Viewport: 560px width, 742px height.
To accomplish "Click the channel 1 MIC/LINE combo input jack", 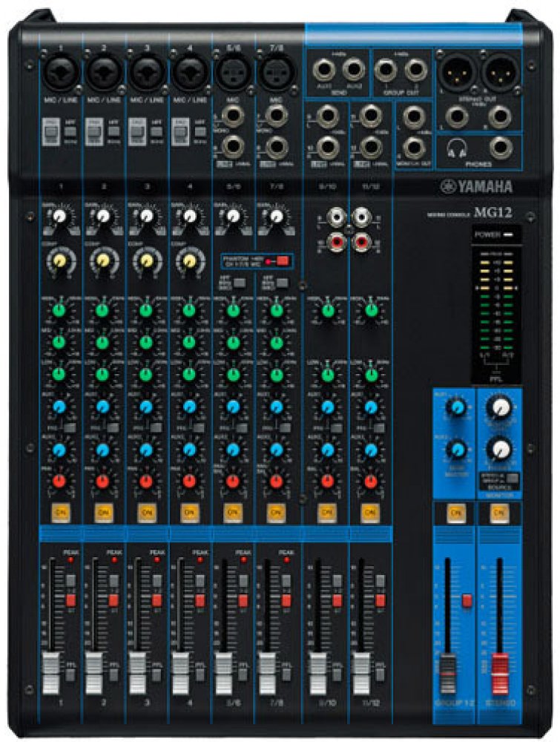I will click(60, 73).
